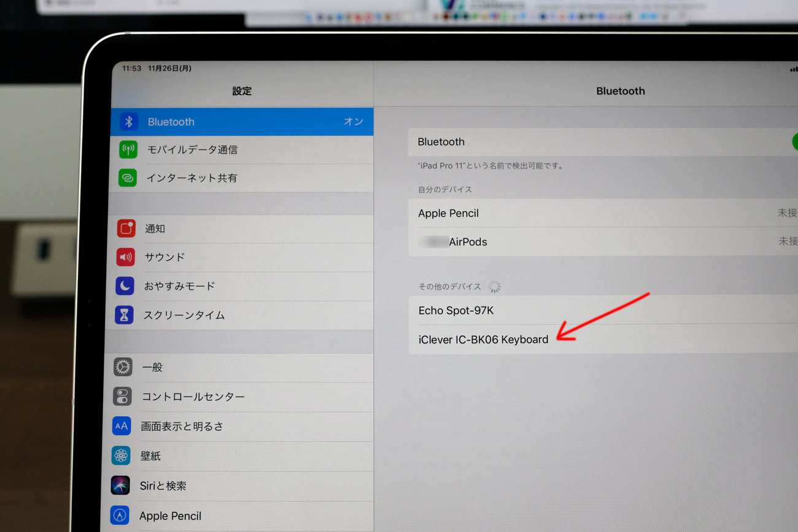Tap the searching spinner beside その他のデバイス
The width and height of the screenshot is (798, 532).
[x=495, y=287]
